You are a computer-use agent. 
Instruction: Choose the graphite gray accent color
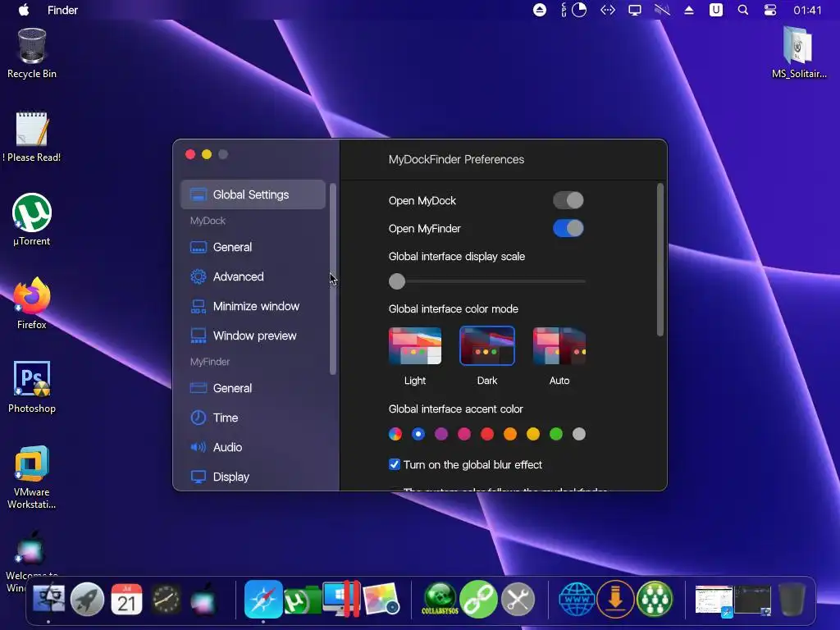pos(579,434)
